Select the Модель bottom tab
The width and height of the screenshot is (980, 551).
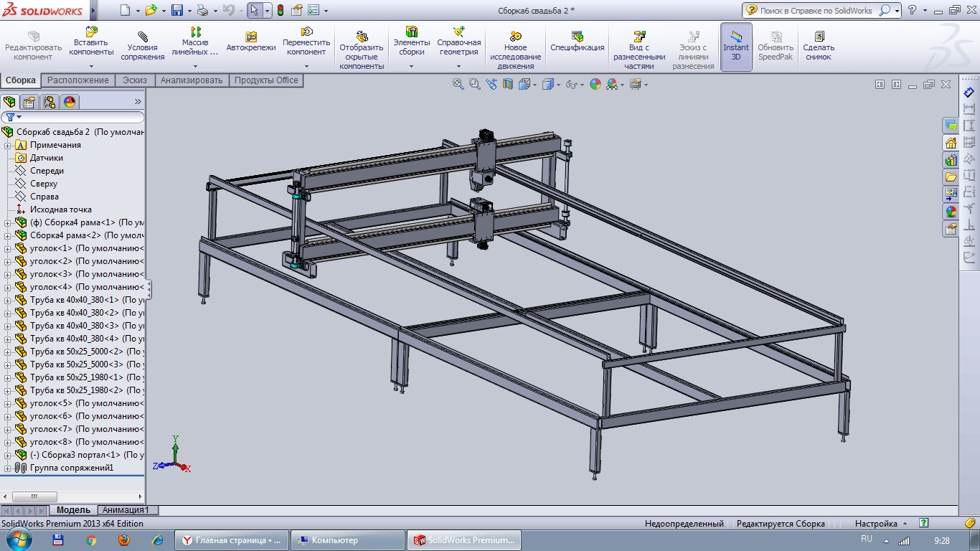pyautogui.click(x=73, y=510)
